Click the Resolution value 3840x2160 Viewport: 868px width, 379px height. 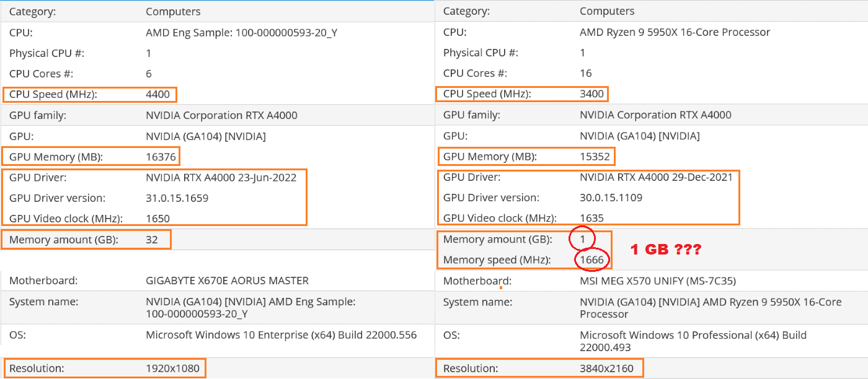[606, 369]
